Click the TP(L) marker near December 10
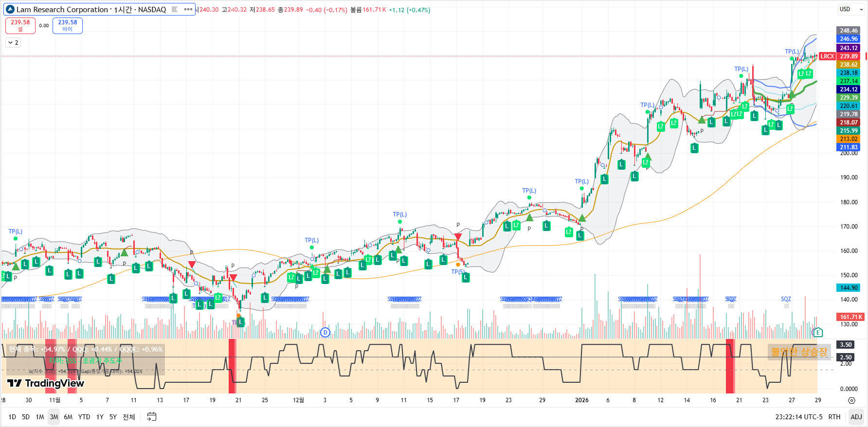Image resolution: width=868 pixels, height=427 pixels. (400, 214)
